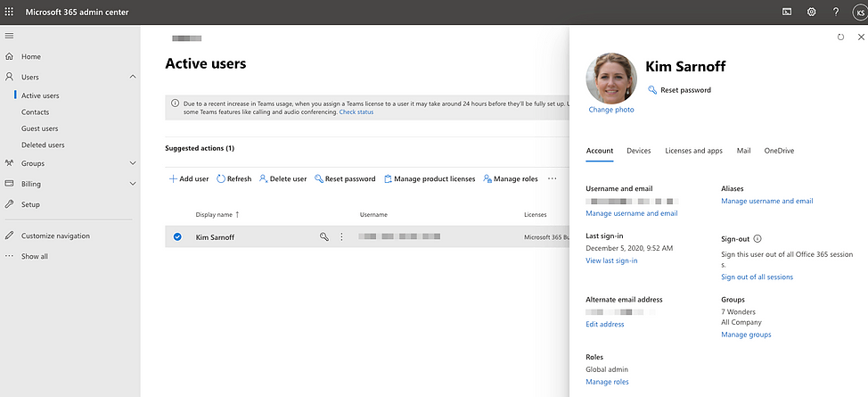Sort by Display name column header
The width and height of the screenshot is (868, 397).
pos(217,215)
